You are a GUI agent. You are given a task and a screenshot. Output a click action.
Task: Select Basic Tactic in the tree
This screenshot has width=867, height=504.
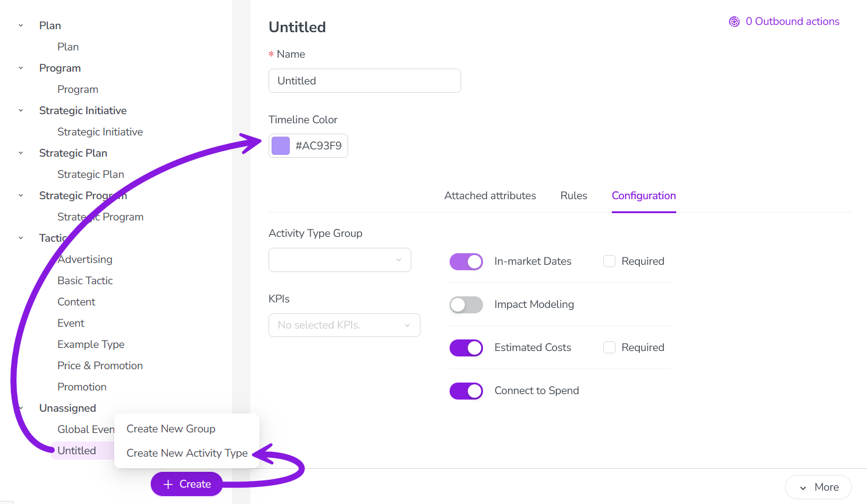[x=85, y=281]
